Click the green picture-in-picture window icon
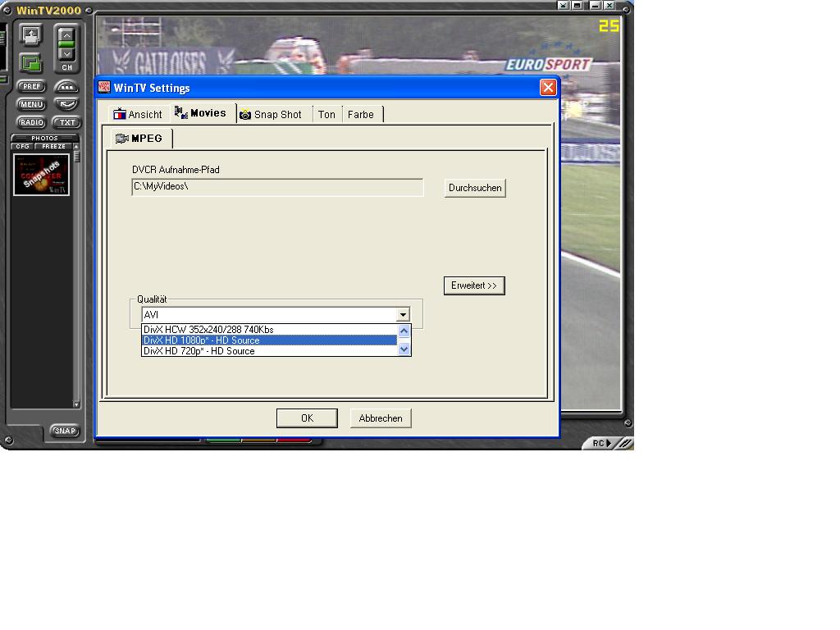The height and width of the screenshot is (630, 840). 30,63
